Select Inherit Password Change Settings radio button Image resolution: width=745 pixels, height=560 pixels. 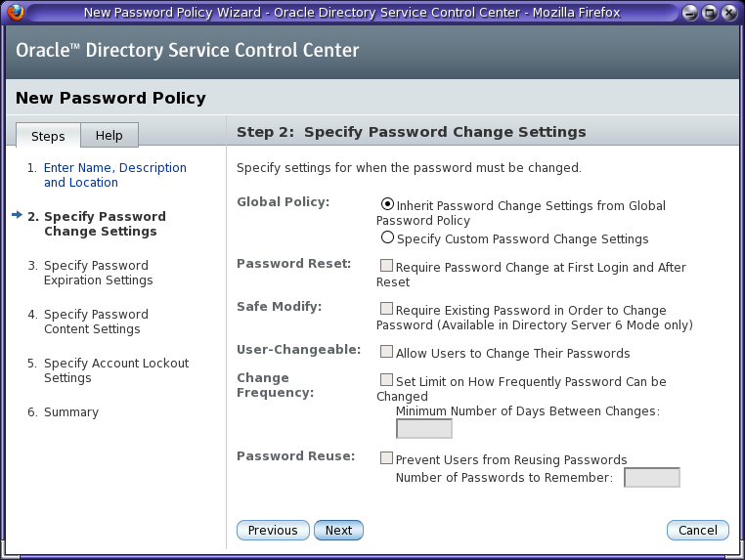(x=388, y=204)
